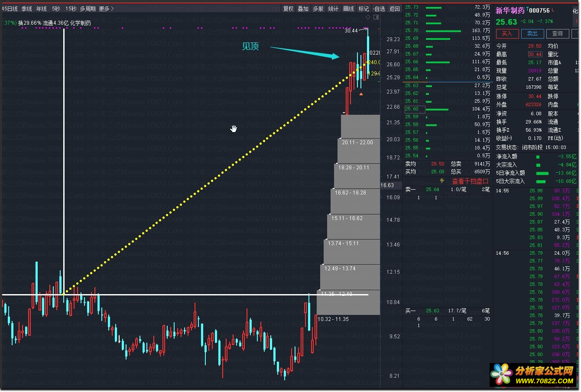This screenshot has width=581, height=392.
Task: Click the 10.32 - 11.35 range label
Action: (x=333, y=319)
